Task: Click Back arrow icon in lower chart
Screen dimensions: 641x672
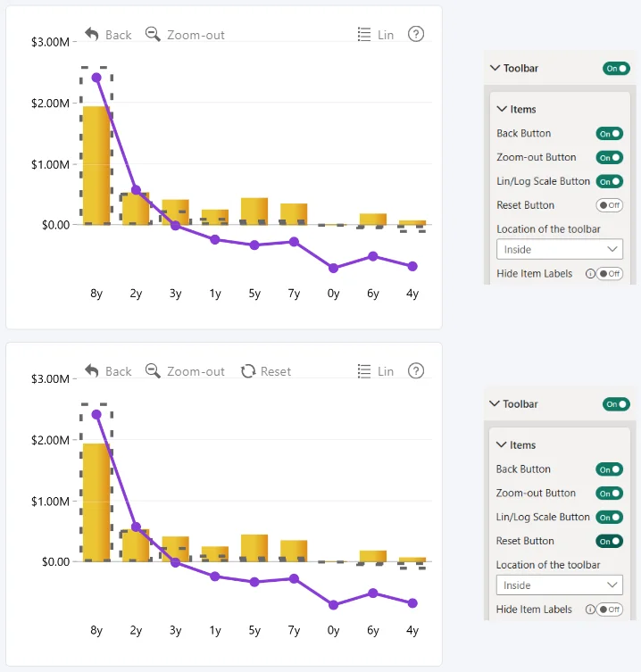Action: [x=92, y=370]
